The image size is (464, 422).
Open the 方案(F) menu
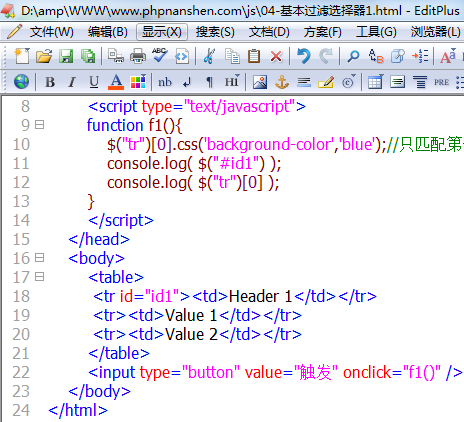coord(322,32)
